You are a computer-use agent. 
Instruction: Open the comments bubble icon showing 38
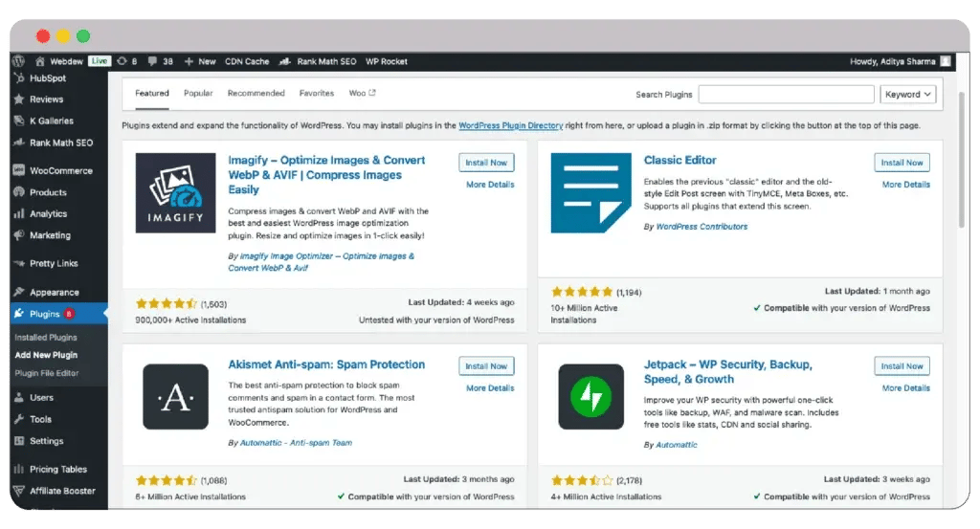point(152,61)
